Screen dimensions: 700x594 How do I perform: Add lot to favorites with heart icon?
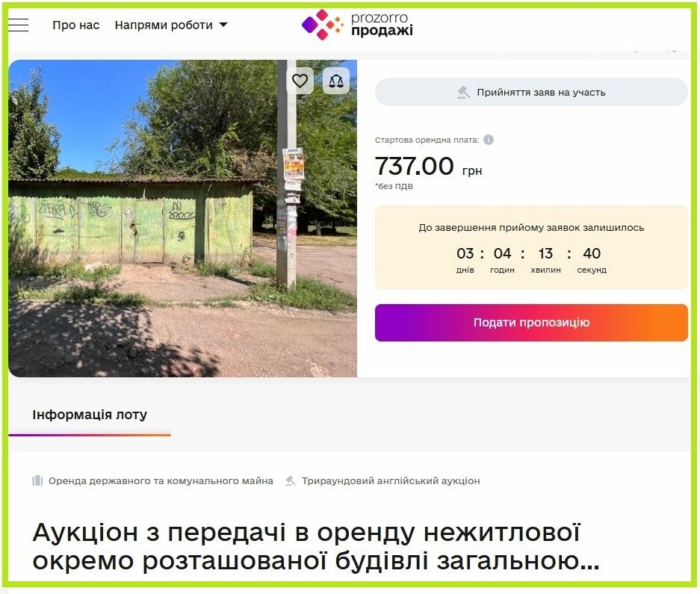300,81
